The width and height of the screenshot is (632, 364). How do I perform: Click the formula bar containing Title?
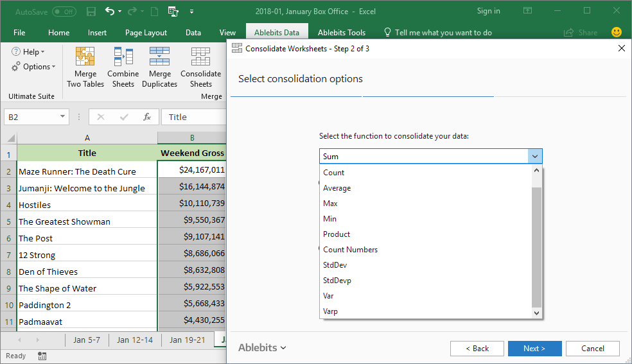tap(193, 117)
